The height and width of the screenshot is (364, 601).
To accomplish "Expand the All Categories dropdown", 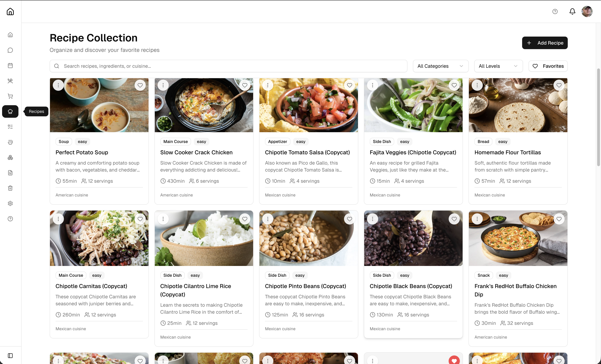I will [x=440, y=66].
